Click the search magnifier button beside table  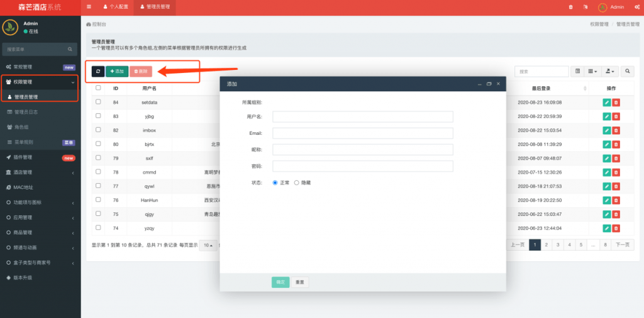point(627,72)
